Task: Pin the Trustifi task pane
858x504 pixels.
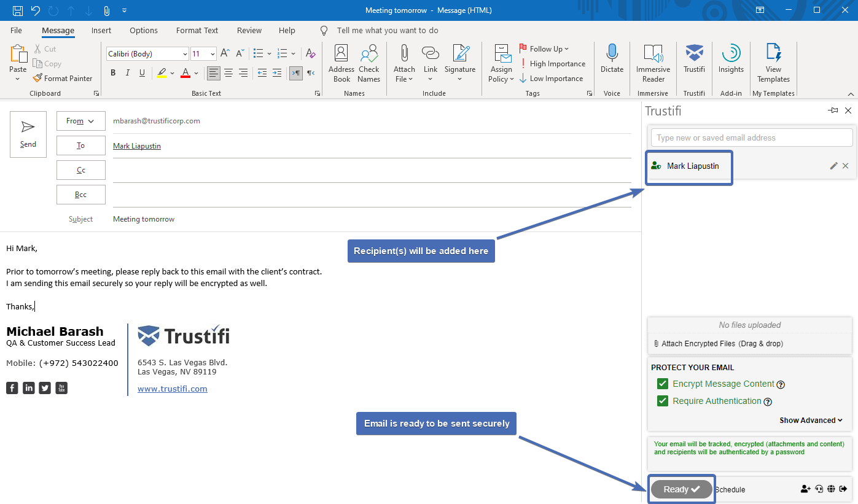Action: (833, 110)
